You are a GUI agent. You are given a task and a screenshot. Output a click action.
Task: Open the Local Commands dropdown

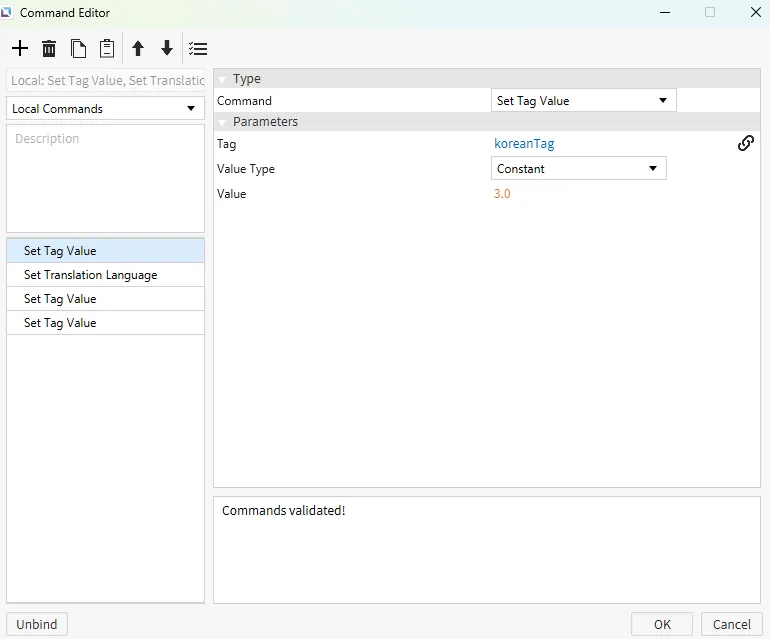click(105, 108)
